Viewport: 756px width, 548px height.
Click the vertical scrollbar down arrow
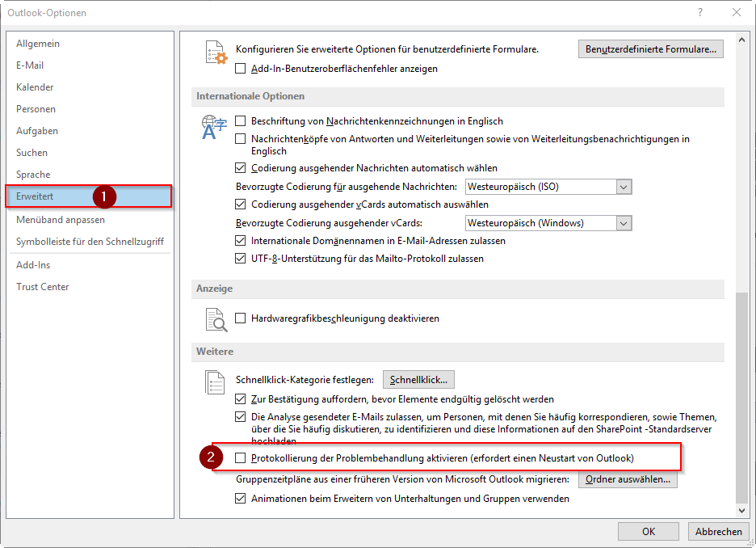click(x=743, y=511)
